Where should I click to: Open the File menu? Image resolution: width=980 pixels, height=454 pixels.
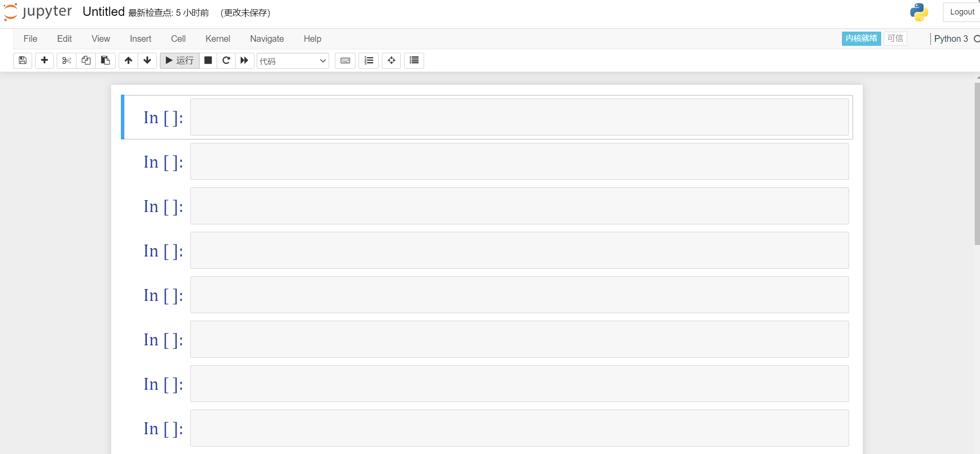click(30, 39)
